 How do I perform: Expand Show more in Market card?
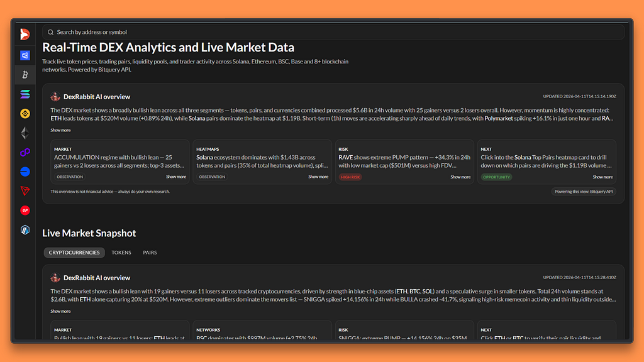click(x=176, y=177)
